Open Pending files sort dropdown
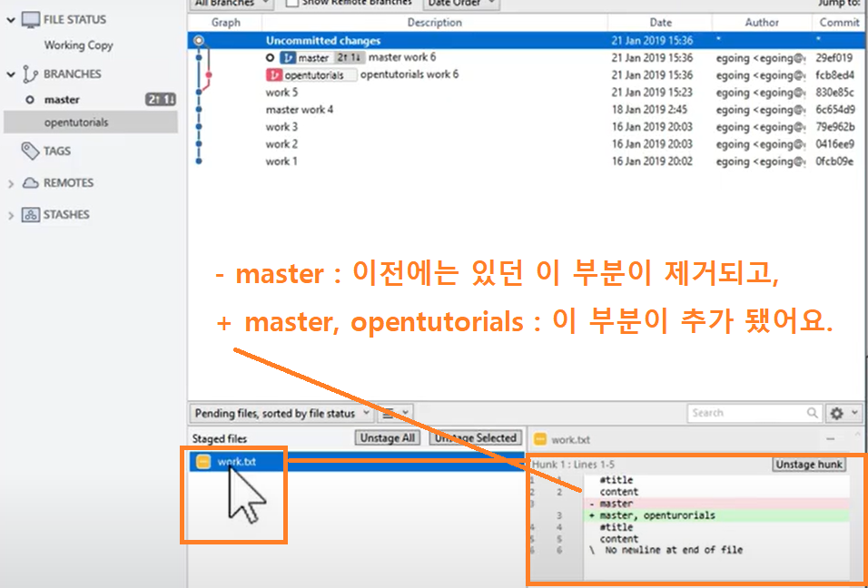 [x=281, y=413]
